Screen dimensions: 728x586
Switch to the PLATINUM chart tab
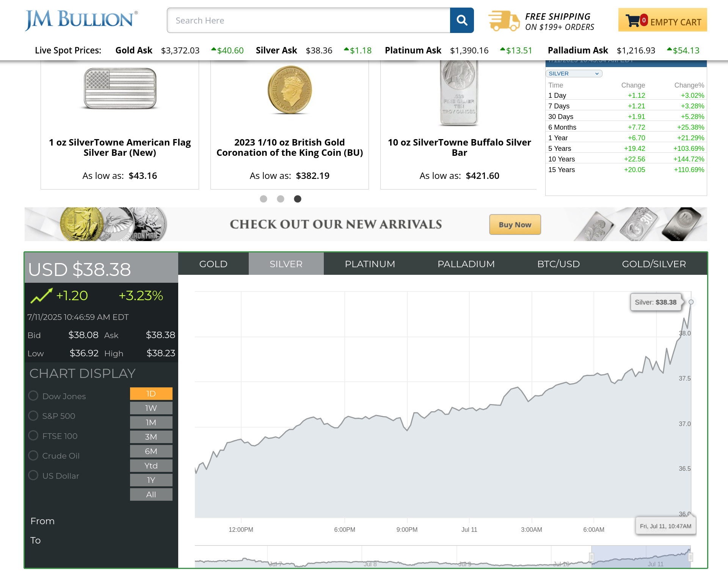click(x=370, y=264)
